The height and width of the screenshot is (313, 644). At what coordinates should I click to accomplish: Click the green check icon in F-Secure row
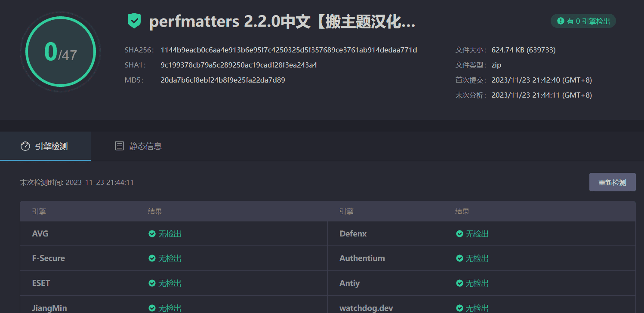click(x=152, y=258)
